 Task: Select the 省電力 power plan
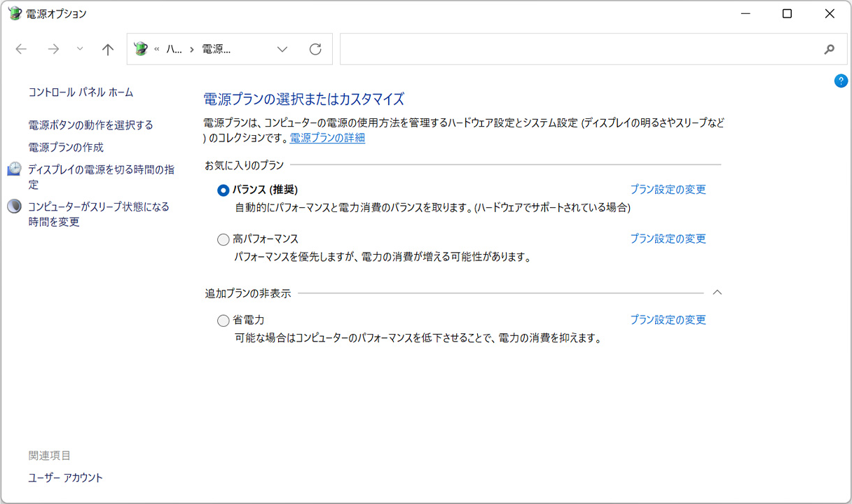224,321
